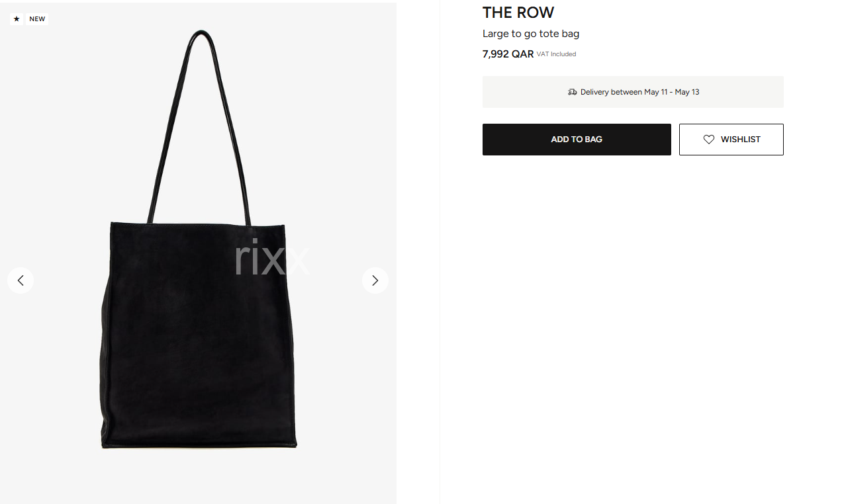Click the gray delivery information banner
844x504 pixels.
tap(633, 92)
